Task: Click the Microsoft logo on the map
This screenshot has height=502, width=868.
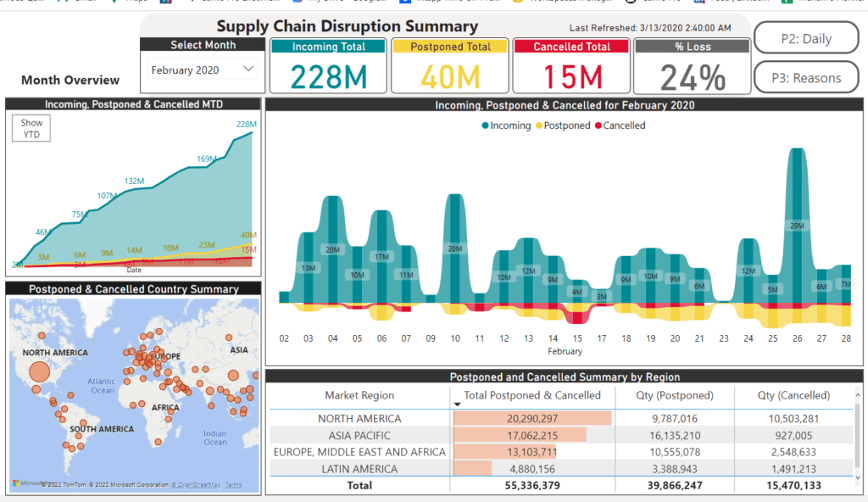Action: (15, 483)
